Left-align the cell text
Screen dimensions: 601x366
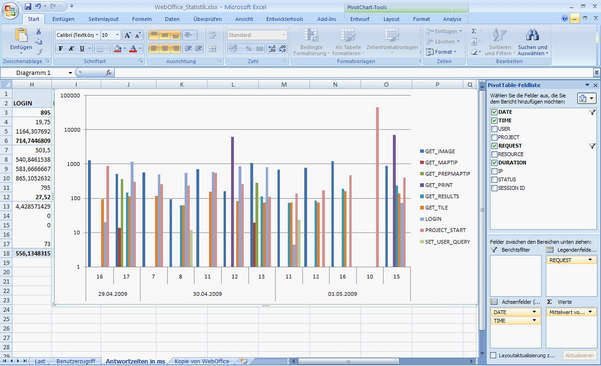point(154,48)
